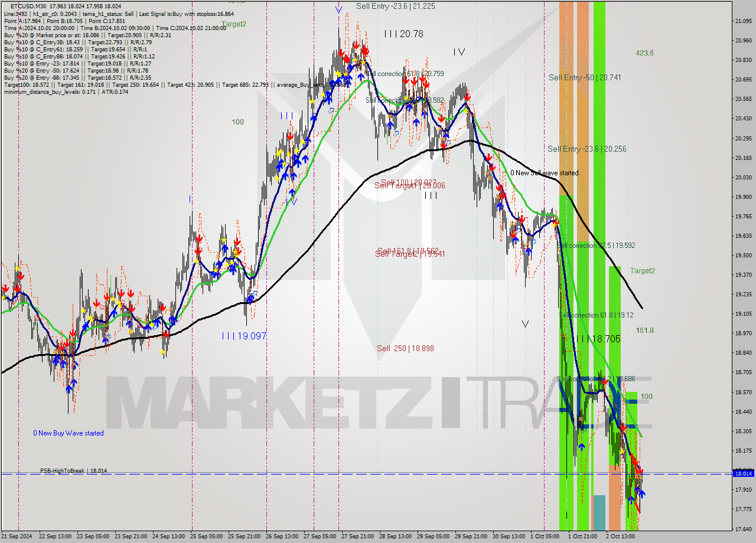Click the 18.970 price axis label

[743, 333]
